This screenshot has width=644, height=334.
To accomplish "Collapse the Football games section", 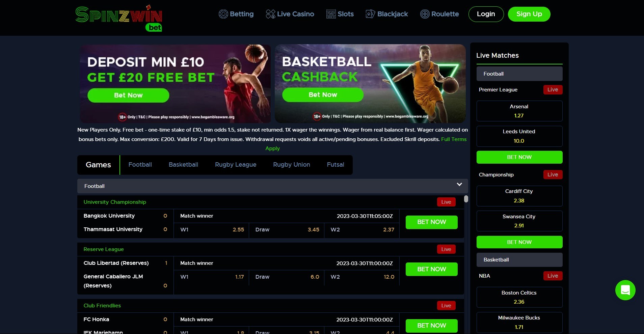I will (x=459, y=185).
